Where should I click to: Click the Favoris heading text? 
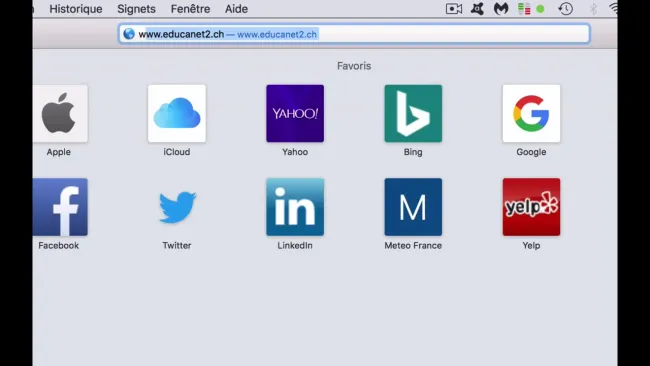point(354,66)
